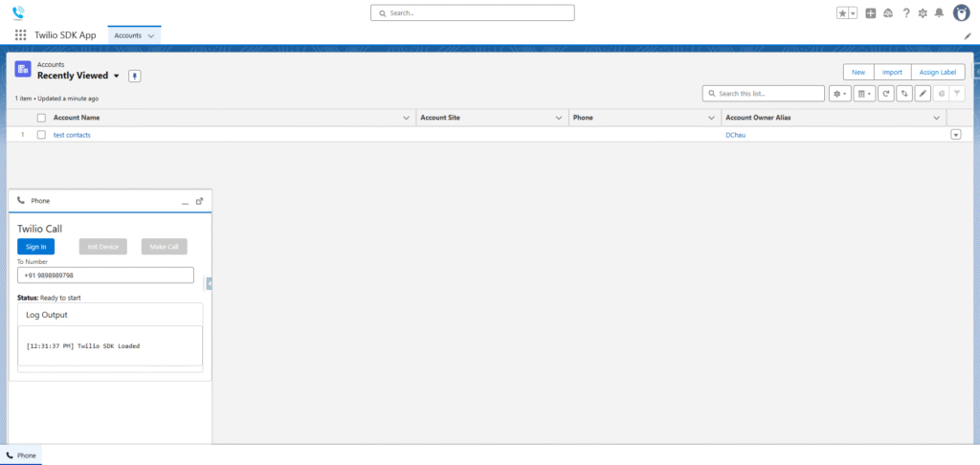Click the Phone item in utility bar

21,455
